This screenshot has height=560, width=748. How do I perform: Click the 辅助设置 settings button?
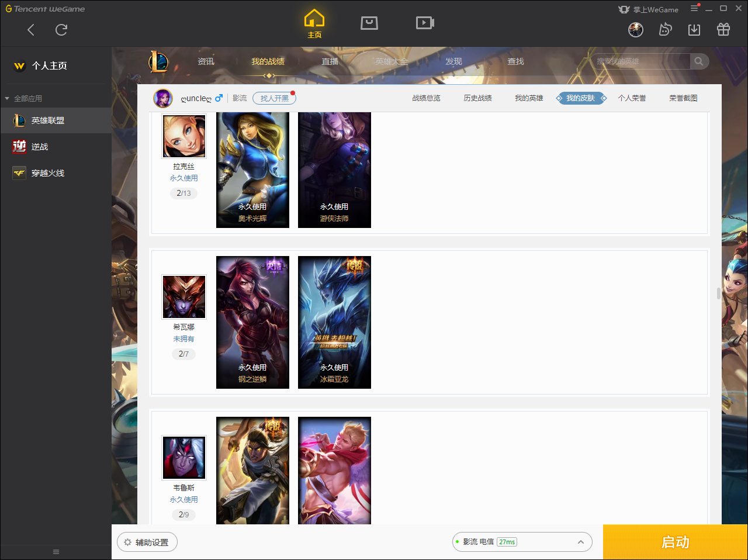point(147,542)
